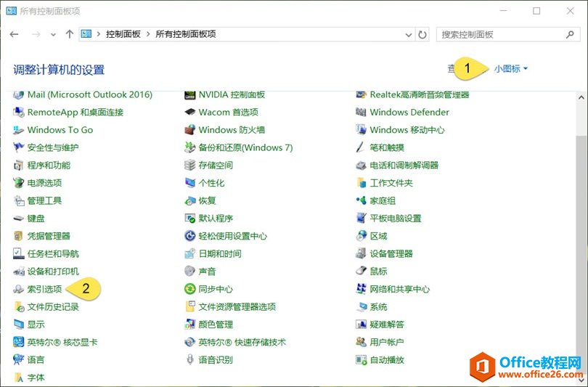Click the 程序和功能 icon
This screenshot has width=588, height=387.
tap(18, 166)
